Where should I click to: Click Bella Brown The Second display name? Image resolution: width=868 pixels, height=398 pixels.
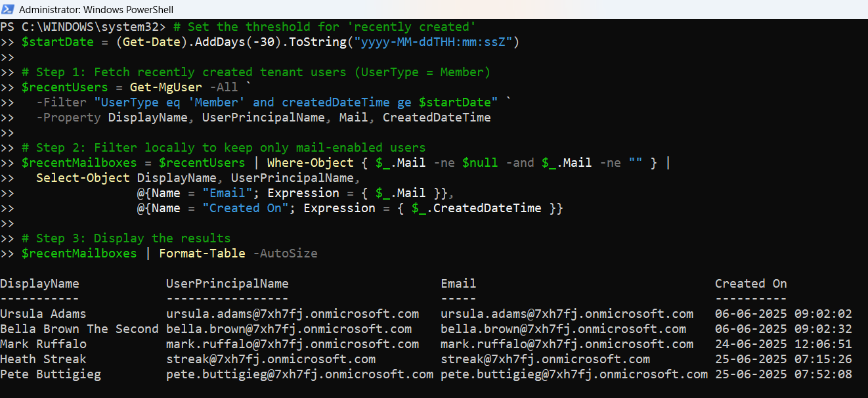[79, 329]
